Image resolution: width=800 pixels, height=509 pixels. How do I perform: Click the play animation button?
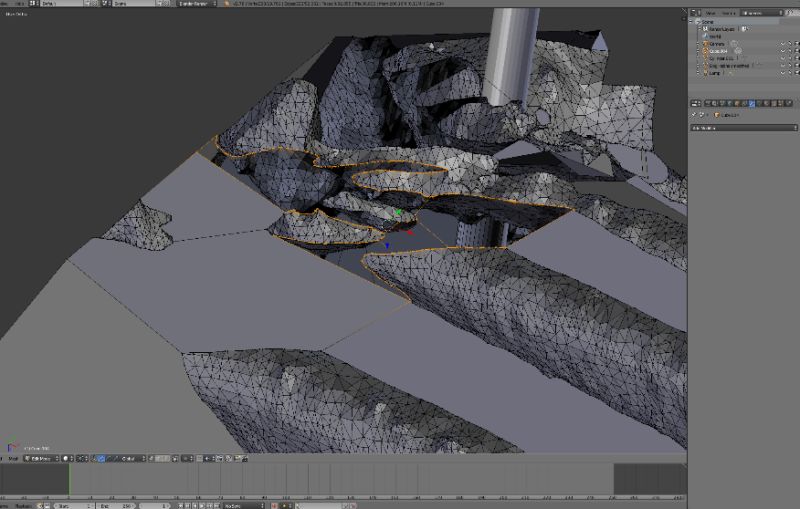(202, 506)
